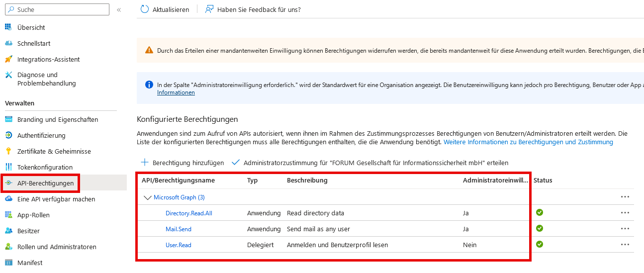Click the Übersicht grid icon in sidebar

tap(8, 27)
